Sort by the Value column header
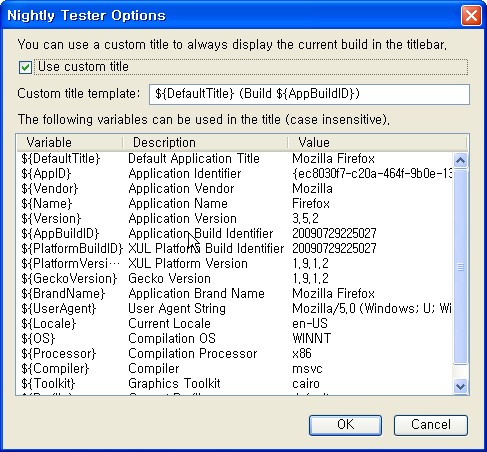487x452 pixels. pos(377,143)
